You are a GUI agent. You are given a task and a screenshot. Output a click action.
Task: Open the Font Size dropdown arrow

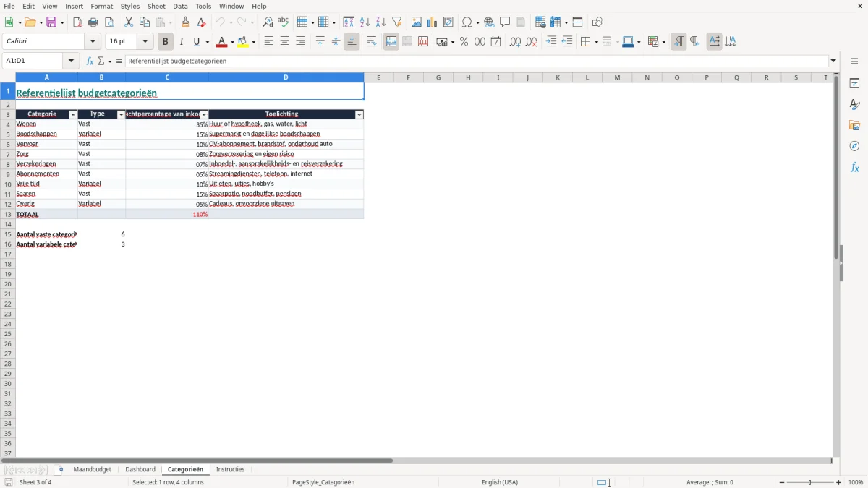click(145, 42)
